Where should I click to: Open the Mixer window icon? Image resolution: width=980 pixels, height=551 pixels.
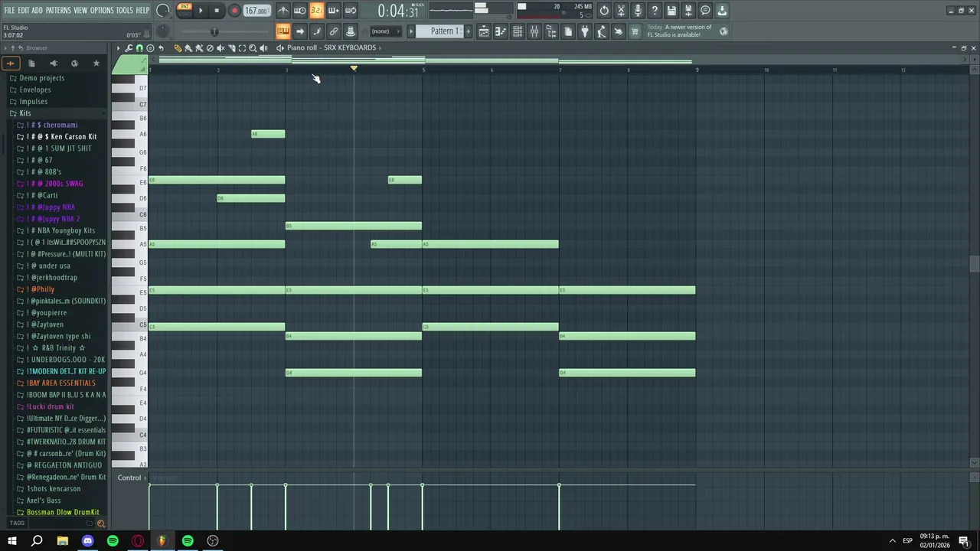(x=534, y=31)
